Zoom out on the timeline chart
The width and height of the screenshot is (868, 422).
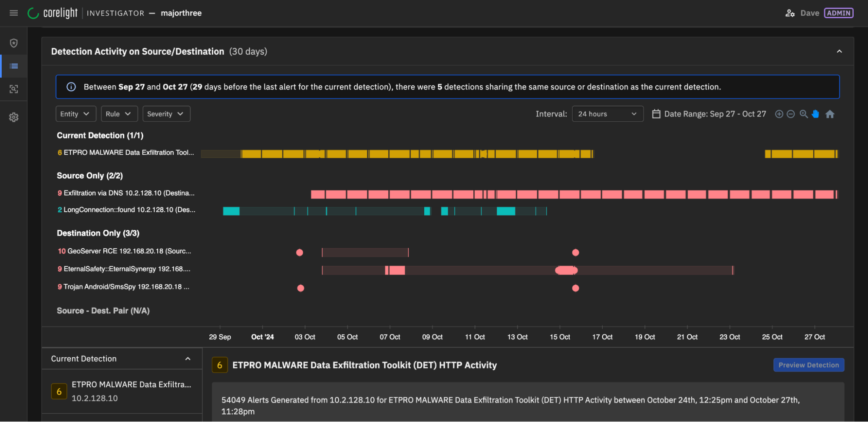[x=791, y=114]
